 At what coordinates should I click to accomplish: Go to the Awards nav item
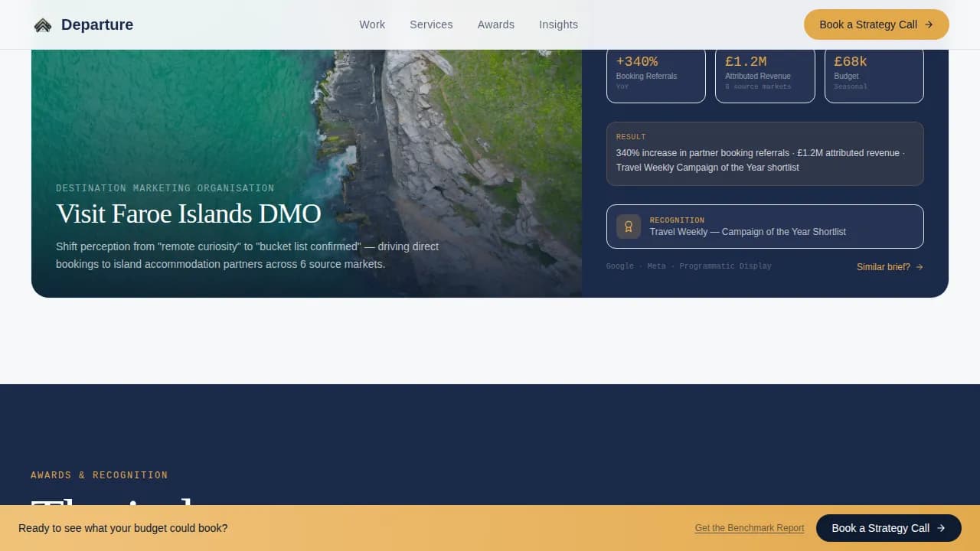(496, 24)
